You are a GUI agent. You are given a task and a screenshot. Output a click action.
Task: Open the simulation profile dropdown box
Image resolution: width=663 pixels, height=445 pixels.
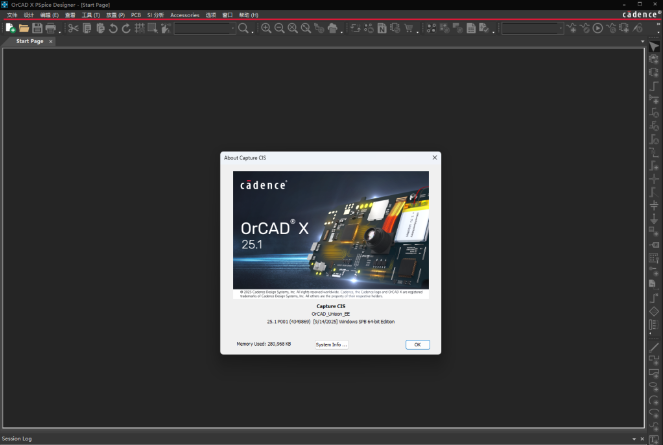532,29
